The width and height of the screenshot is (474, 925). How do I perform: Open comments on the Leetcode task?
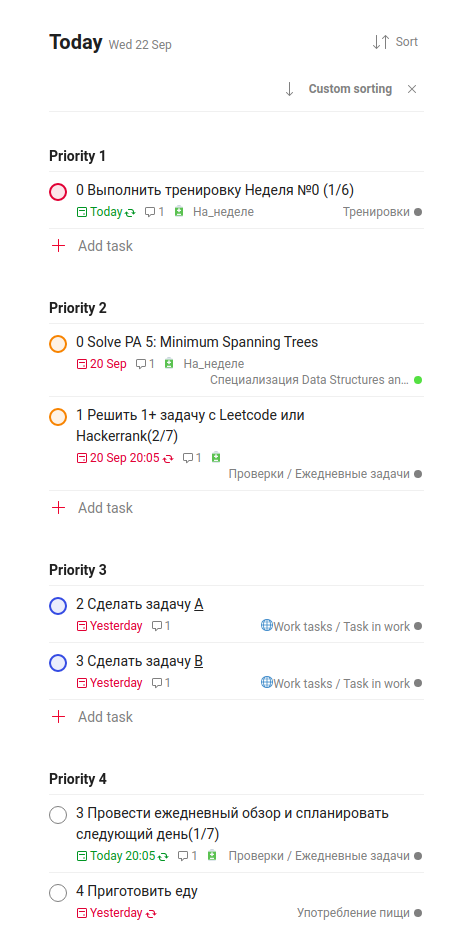coord(192,458)
